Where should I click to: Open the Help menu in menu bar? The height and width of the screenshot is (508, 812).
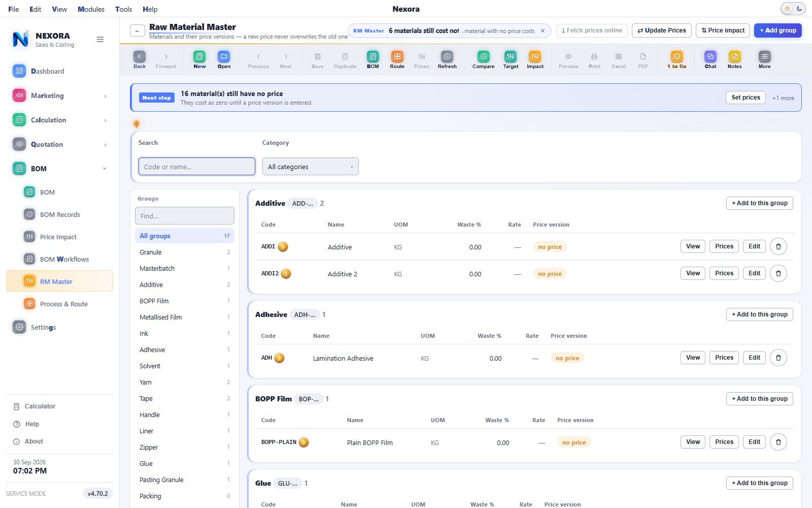[150, 9]
